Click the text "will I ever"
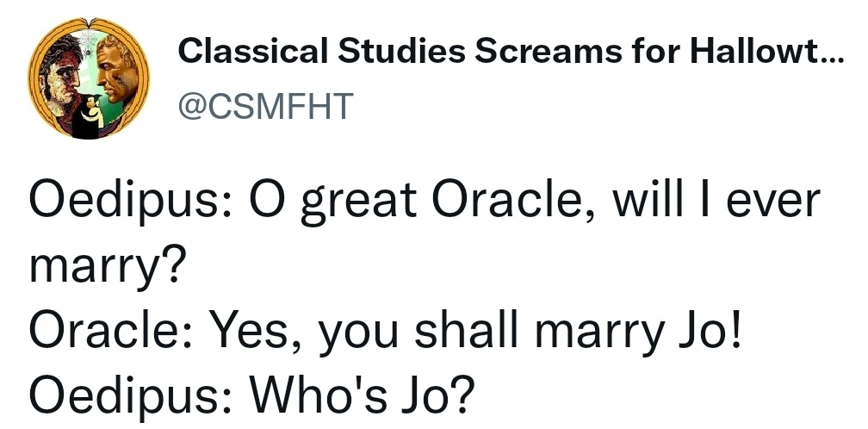This screenshot has height=429, width=868. (x=714, y=202)
